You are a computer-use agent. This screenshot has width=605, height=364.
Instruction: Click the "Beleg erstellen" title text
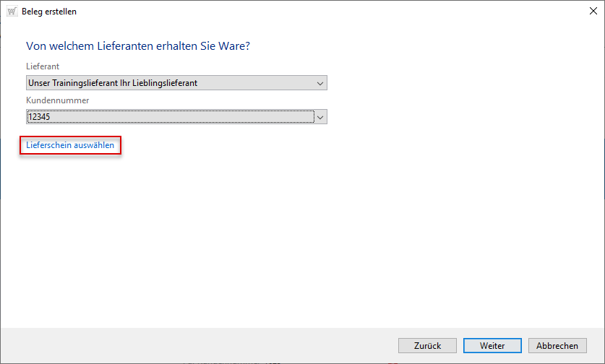click(49, 12)
